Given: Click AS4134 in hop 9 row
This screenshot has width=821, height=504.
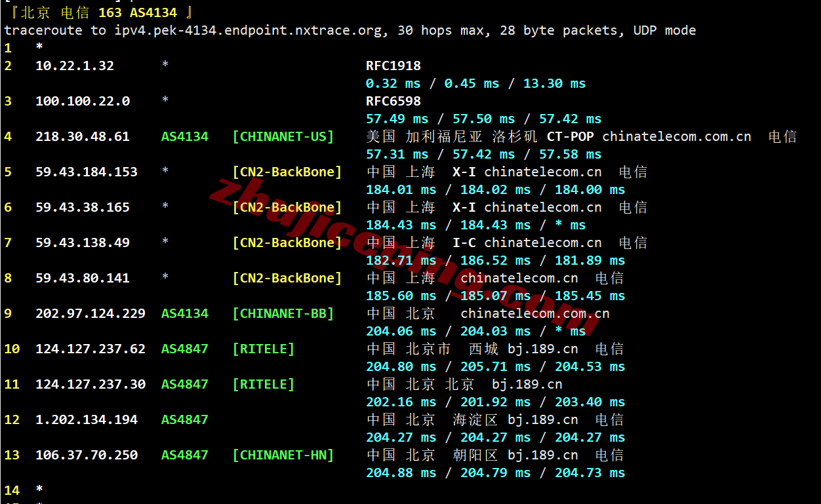Looking at the screenshot, I should coord(185,313).
